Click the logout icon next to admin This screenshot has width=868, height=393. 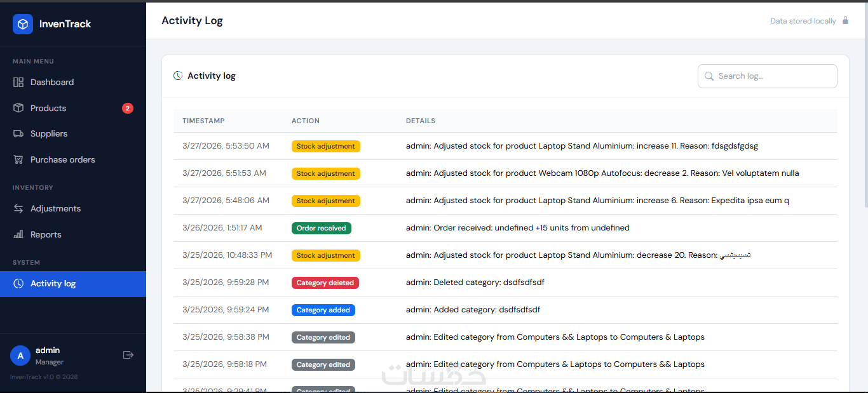point(128,355)
